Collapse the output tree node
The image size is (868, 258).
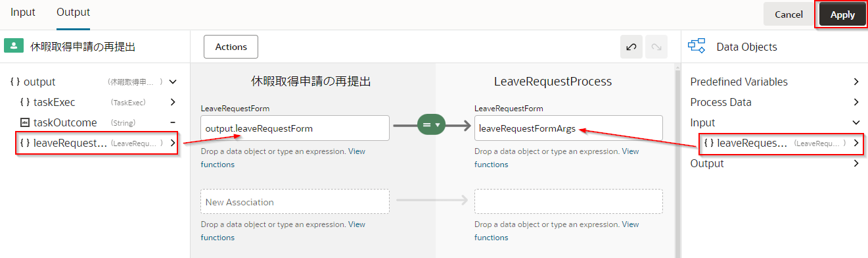(x=173, y=82)
